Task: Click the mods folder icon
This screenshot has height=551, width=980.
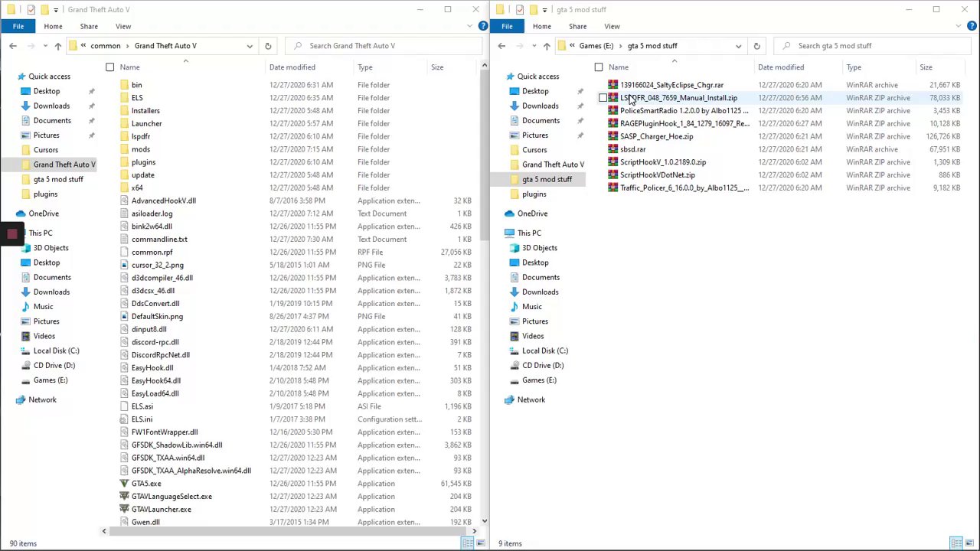Action: pos(124,149)
